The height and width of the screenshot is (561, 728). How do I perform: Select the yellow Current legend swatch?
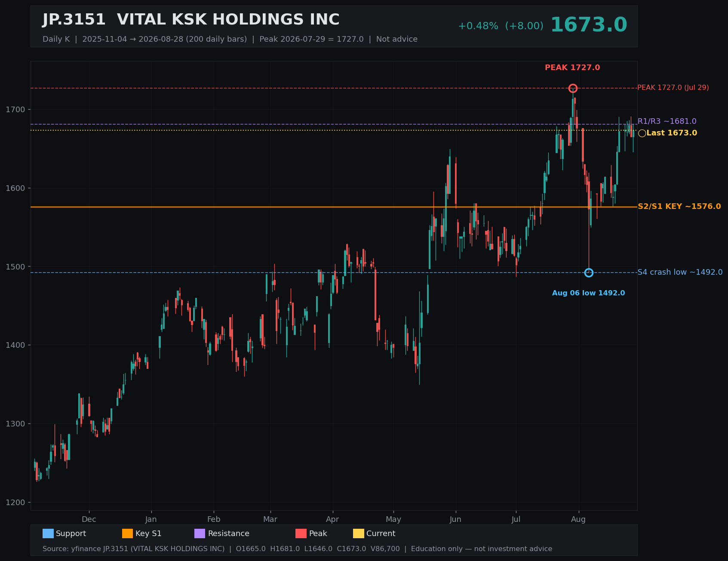pos(359,533)
